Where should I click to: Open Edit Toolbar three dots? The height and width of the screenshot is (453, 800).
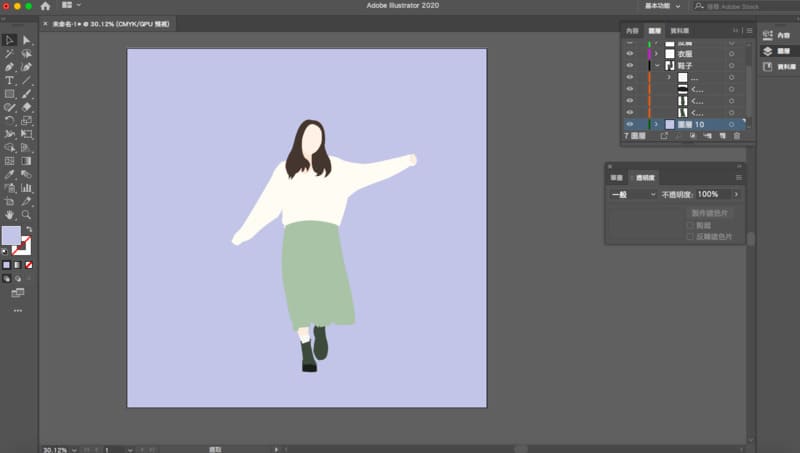pyautogui.click(x=18, y=310)
